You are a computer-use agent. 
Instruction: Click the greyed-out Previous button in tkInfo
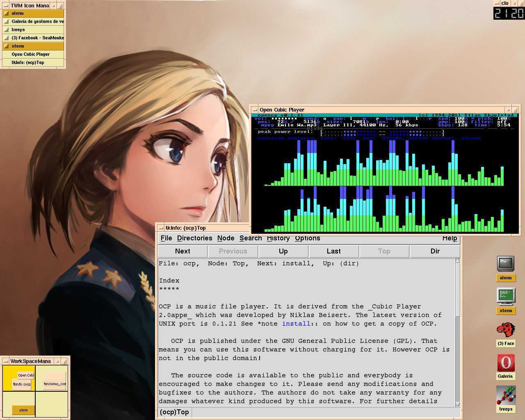pyautogui.click(x=233, y=251)
